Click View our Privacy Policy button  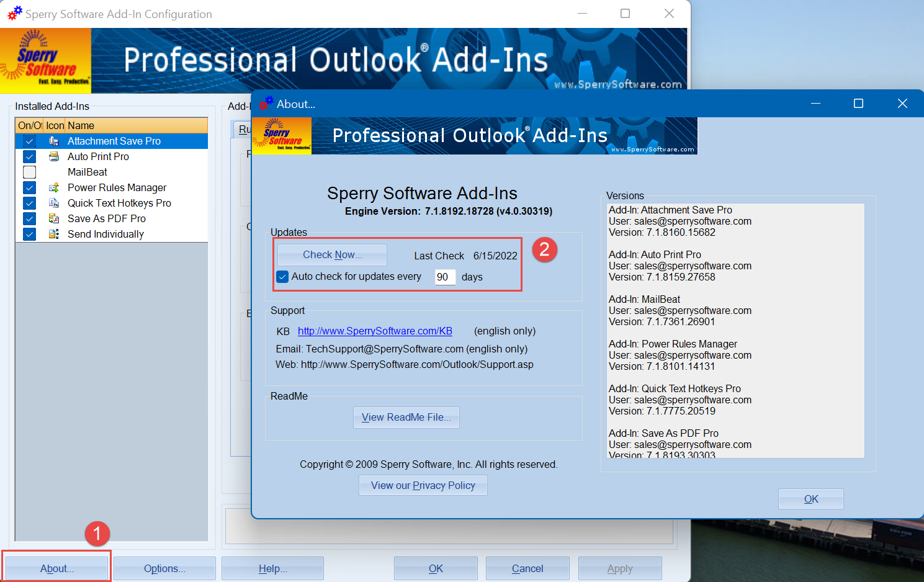pyautogui.click(x=423, y=485)
